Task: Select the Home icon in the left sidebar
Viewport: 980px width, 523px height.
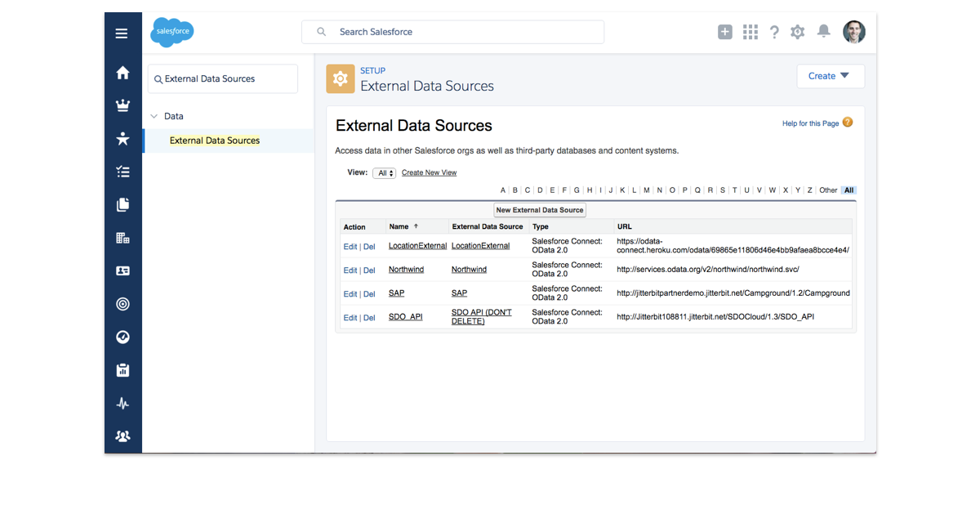Action: [122, 72]
